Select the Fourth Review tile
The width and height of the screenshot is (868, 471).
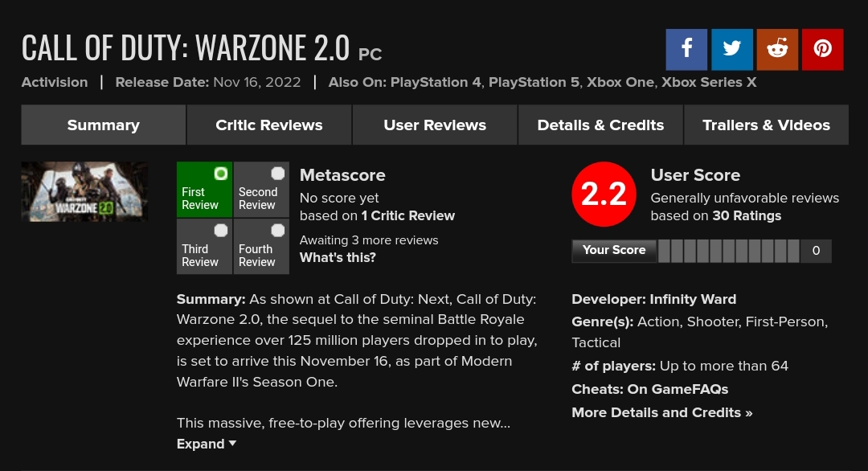click(261, 247)
